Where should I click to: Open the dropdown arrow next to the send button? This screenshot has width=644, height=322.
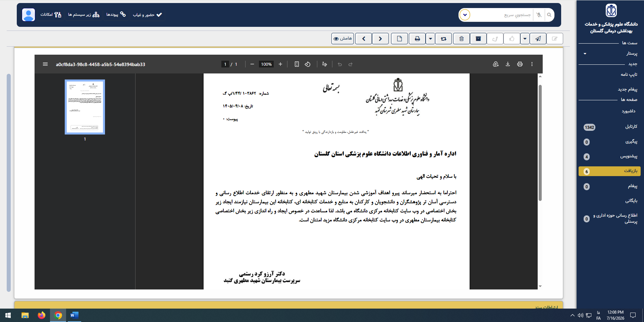[x=525, y=39]
